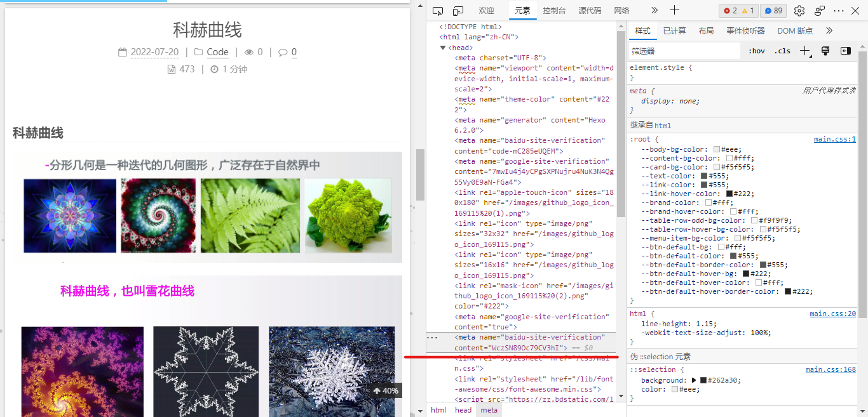Switch to 欢迎 tab in DevTools
Viewport: 868px width, 417px height.
click(x=486, y=11)
